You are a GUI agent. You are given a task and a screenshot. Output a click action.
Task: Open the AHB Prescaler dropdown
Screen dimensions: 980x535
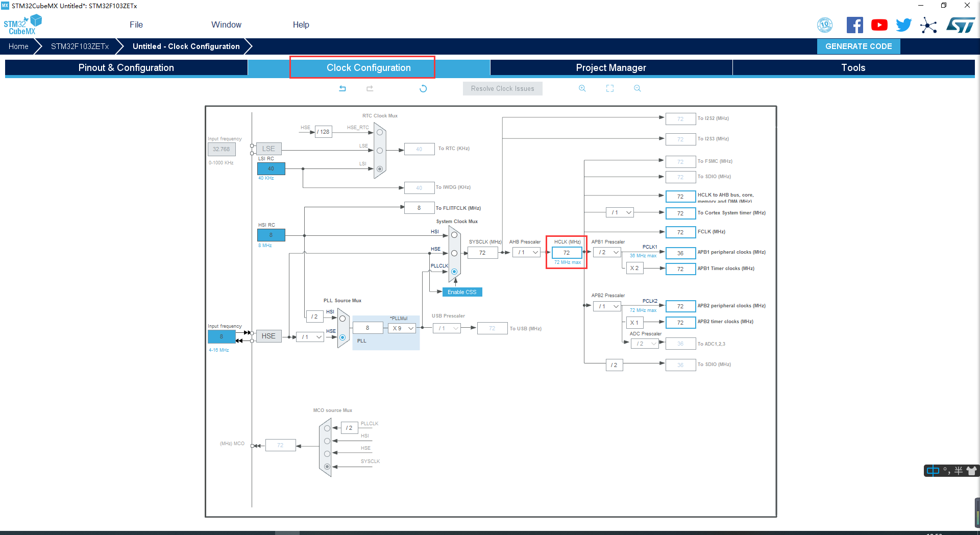coord(526,252)
